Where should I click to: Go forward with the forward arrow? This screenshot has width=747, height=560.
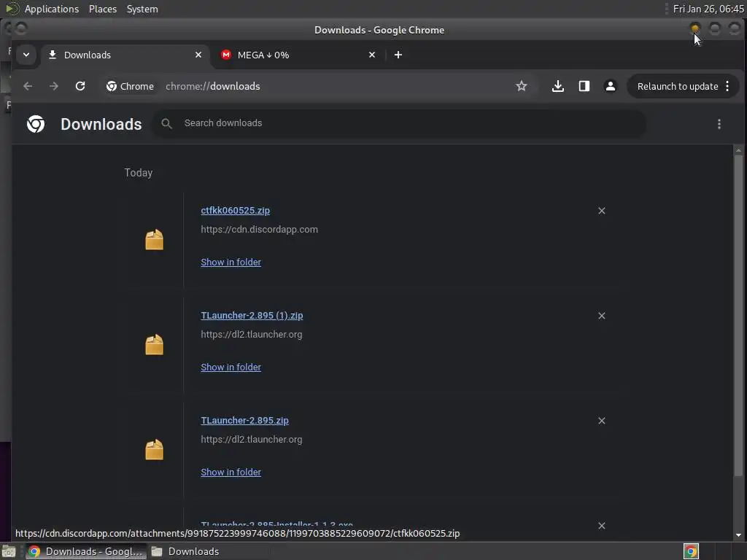pos(54,86)
